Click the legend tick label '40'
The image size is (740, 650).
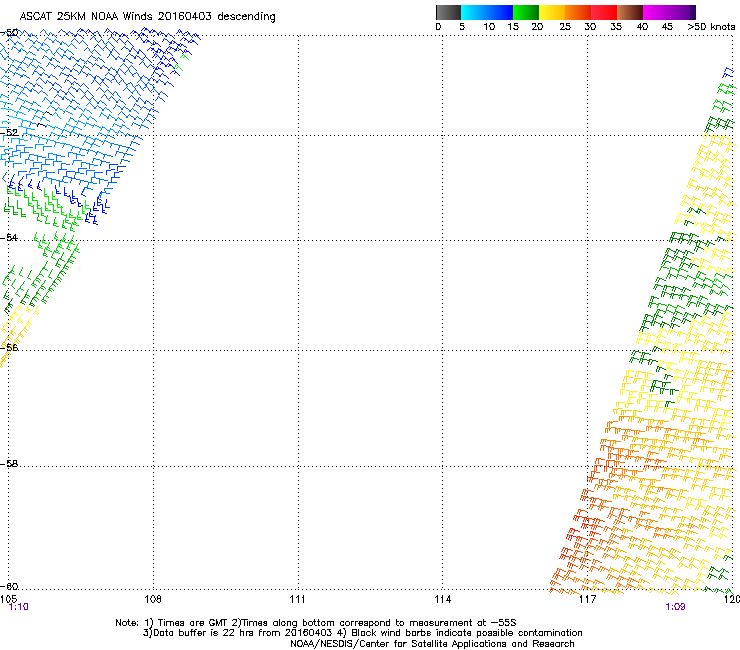pyautogui.click(x=643, y=27)
